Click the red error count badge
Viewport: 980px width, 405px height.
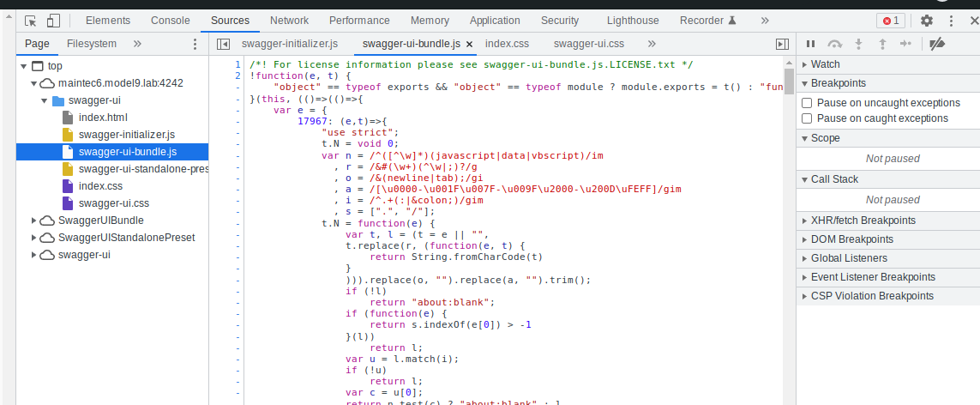890,21
